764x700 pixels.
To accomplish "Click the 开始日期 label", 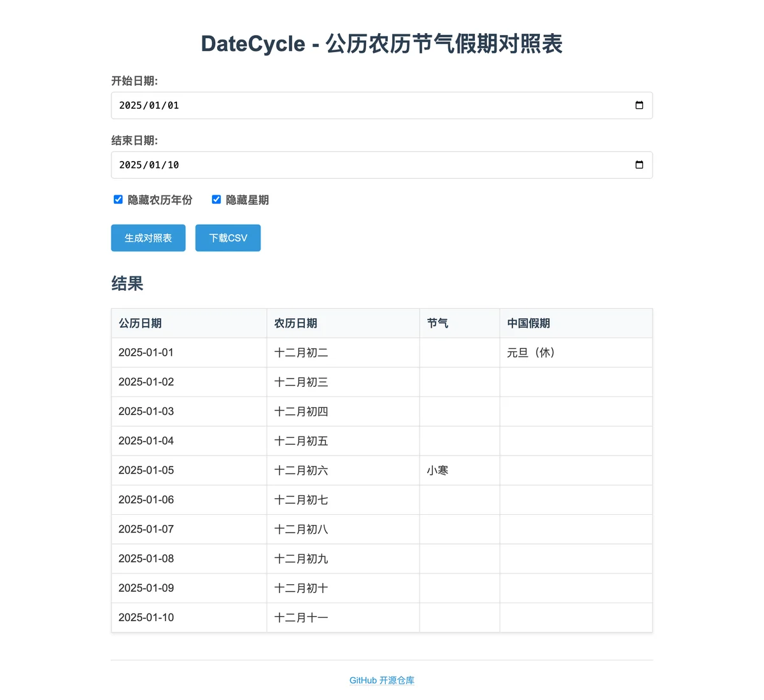I will pos(134,81).
